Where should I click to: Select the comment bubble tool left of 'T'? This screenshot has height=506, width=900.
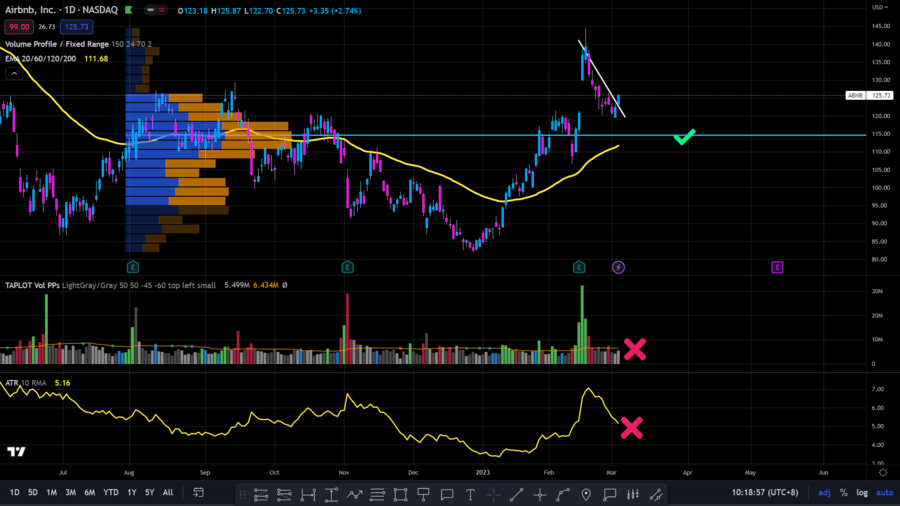447,495
